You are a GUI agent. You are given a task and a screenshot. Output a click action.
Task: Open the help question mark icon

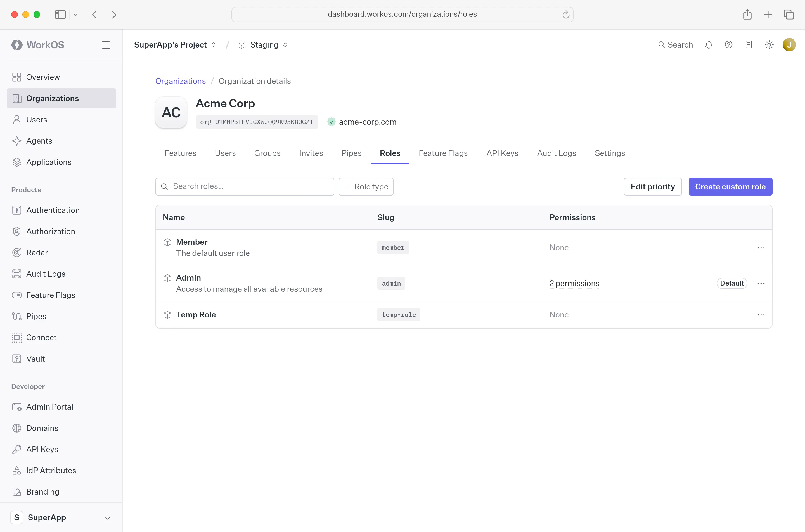[x=729, y=45]
